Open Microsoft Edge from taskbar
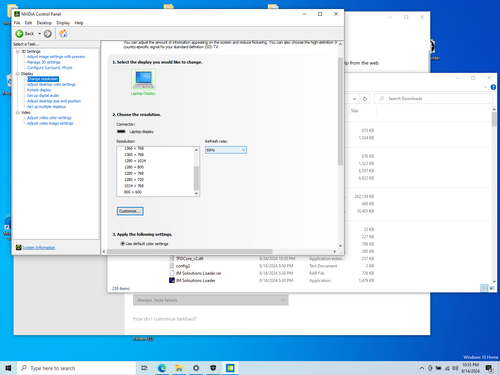Viewport: 500px width, 375px height. 162,368
